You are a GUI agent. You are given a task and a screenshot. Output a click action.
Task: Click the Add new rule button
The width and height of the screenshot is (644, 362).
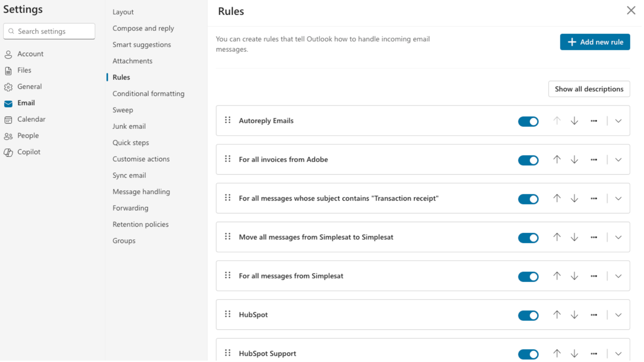coord(595,42)
